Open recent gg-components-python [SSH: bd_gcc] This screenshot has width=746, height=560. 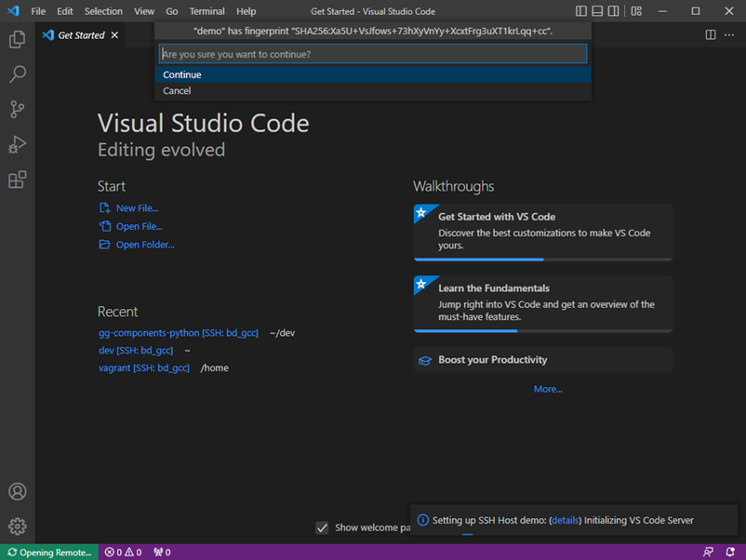click(x=179, y=333)
